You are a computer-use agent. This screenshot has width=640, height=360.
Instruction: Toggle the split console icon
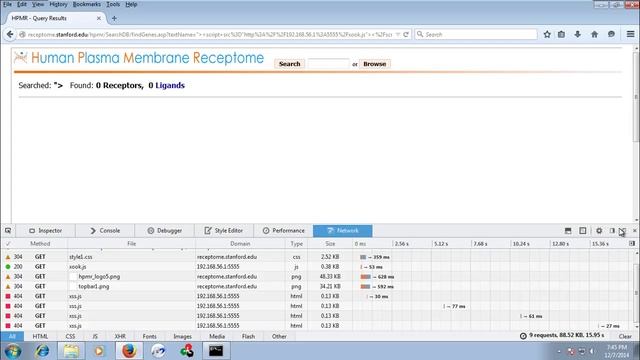(568, 231)
